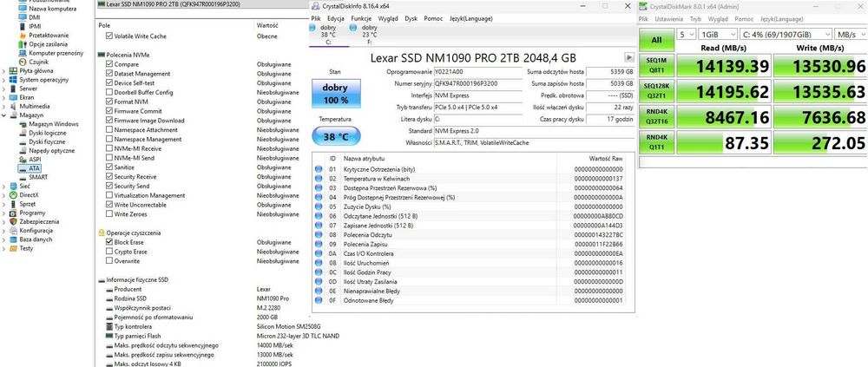Toggle the Format NVM checkbox

pos(109,102)
